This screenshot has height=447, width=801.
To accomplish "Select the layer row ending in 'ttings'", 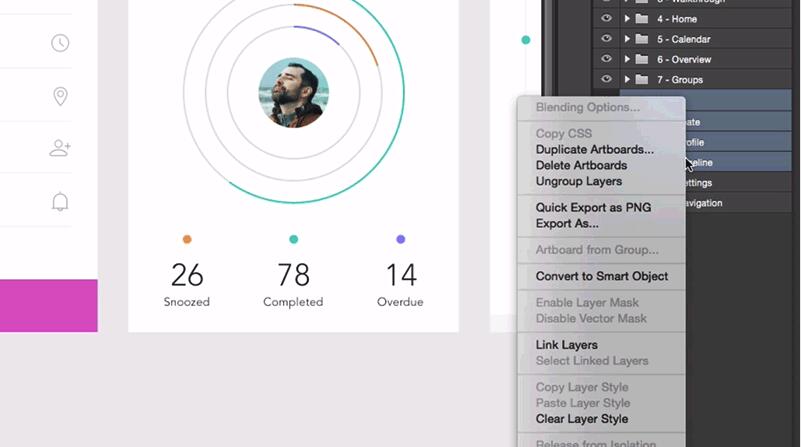I will [739, 183].
